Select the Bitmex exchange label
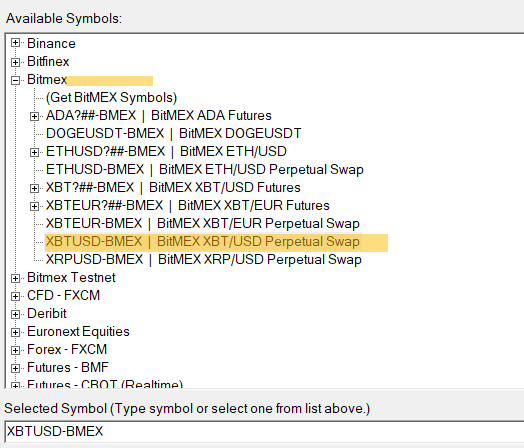This screenshot has width=524, height=448. pyautogui.click(x=47, y=80)
